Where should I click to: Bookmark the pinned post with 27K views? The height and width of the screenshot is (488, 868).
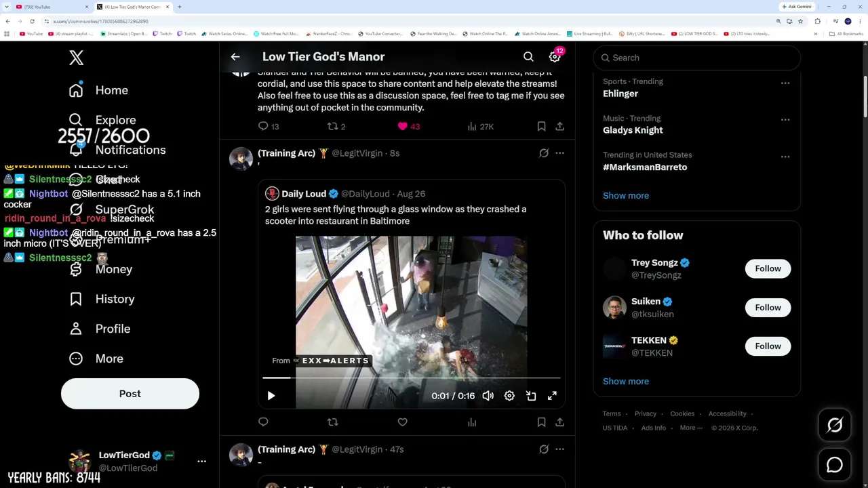(541, 127)
